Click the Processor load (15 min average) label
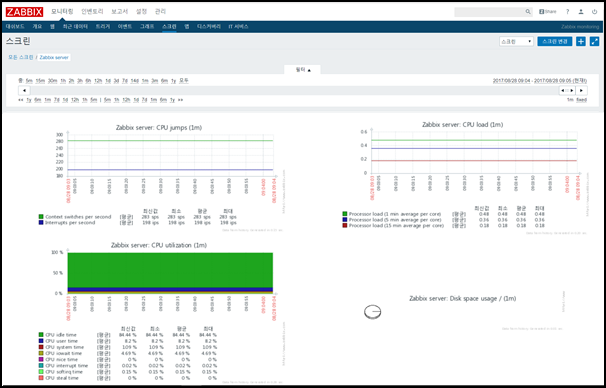606x388 pixels. click(x=396, y=225)
